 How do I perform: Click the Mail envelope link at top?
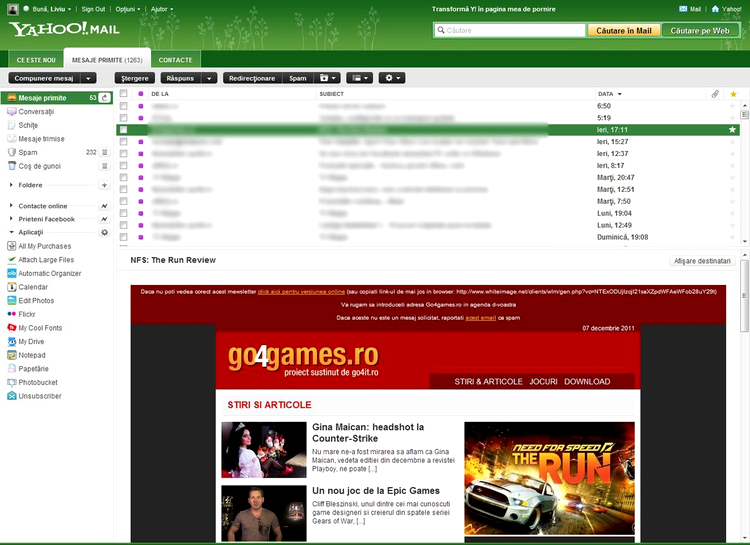(x=690, y=9)
